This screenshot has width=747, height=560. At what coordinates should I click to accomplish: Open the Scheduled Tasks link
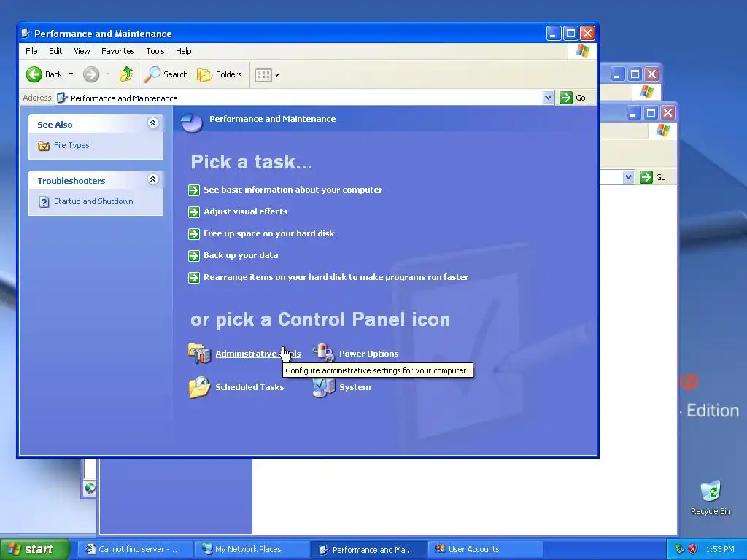pyautogui.click(x=249, y=387)
